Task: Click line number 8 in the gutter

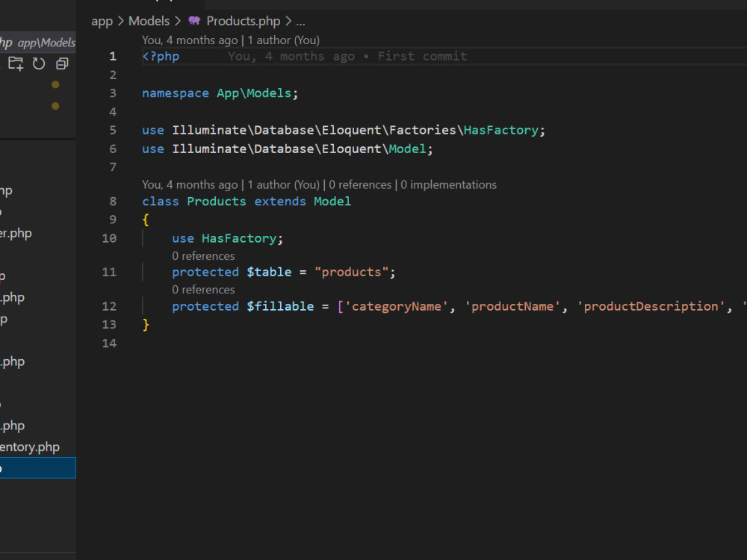Action: click(113, 202)
